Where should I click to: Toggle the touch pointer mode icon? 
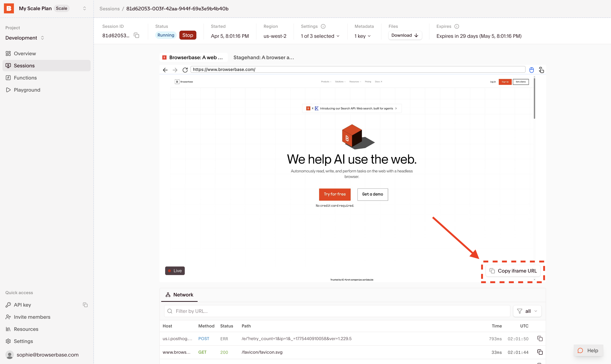pyautogui.click(x=541, y=70)
